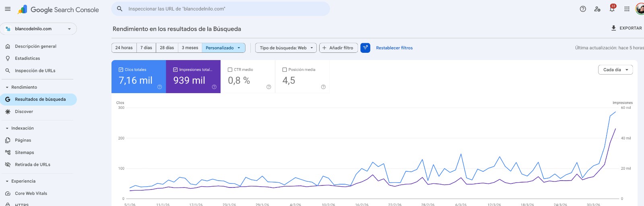Screen dimensions: 644x206
Task: Focus the URL inspection search field
Action: [x=221, y=9]
